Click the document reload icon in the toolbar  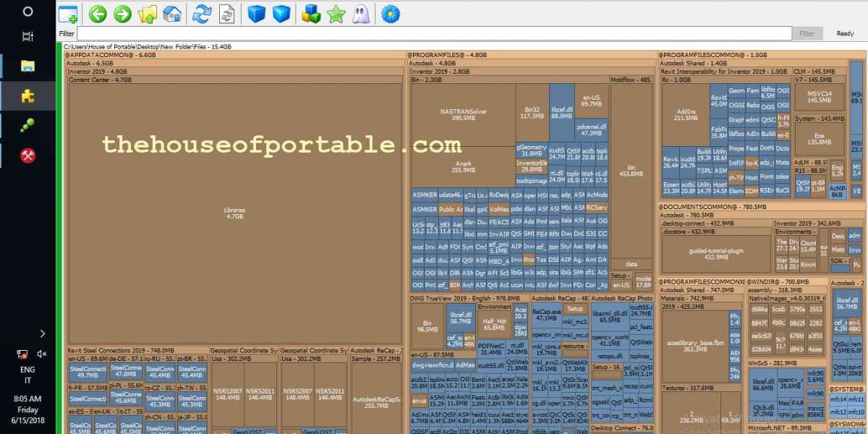(227, 13)
